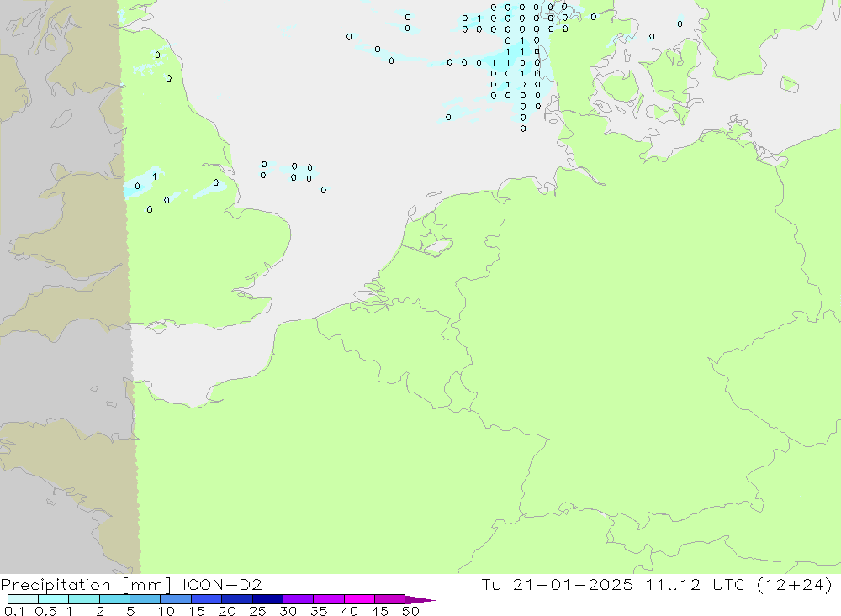Click the '30' legend scale label
Viewport: 841px width, 616px height.
pos(288,611)
